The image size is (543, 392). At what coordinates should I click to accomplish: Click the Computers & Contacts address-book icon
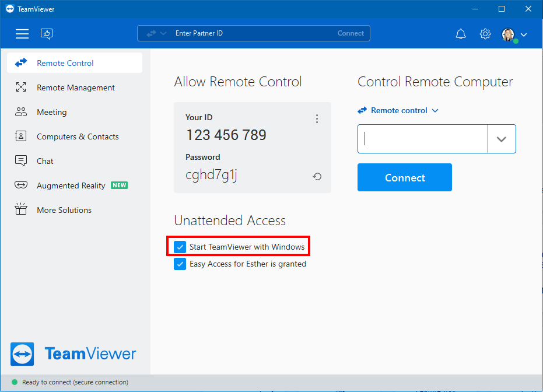click(x=21, y=136)
